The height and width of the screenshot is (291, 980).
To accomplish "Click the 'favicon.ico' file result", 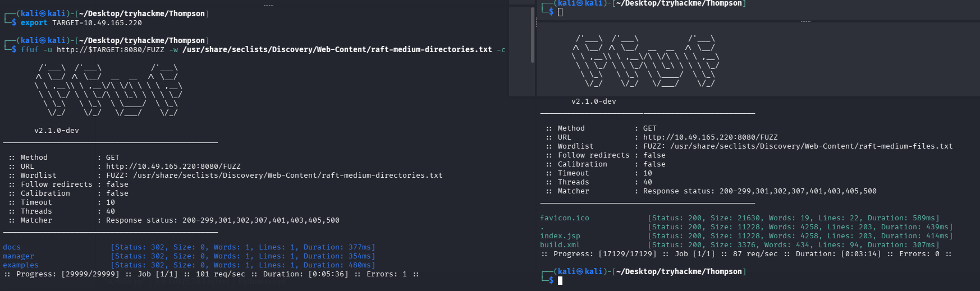I will click(x=565, y=218).
